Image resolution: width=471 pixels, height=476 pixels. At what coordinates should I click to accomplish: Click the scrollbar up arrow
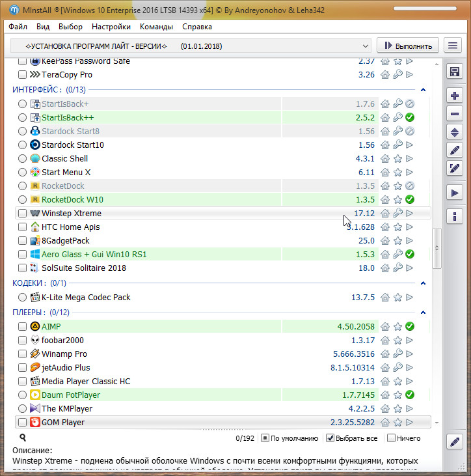437,64
